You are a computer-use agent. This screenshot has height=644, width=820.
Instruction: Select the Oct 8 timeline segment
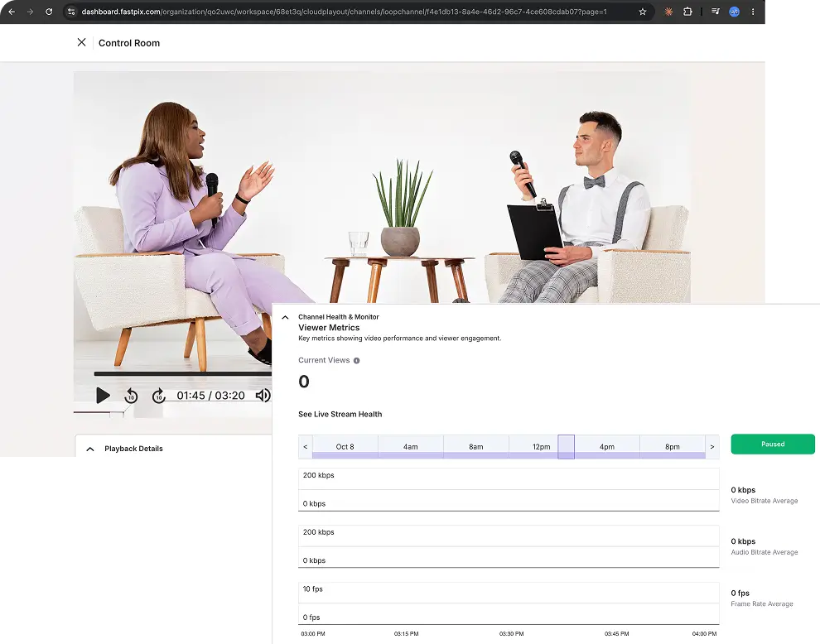pyautogui.click(x=345, y=447)
